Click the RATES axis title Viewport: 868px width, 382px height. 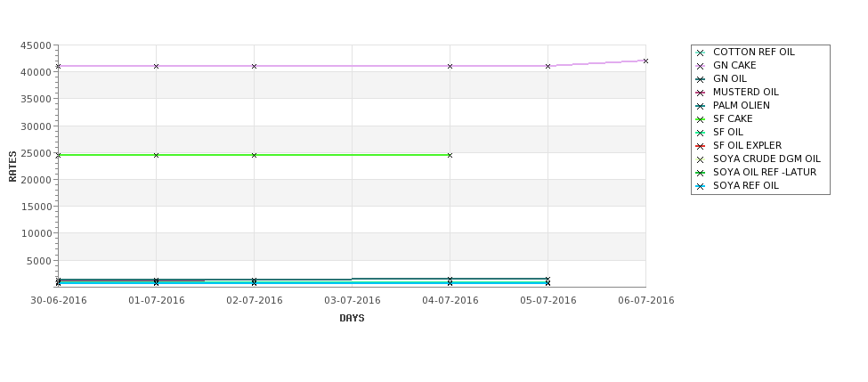(12, 167)
